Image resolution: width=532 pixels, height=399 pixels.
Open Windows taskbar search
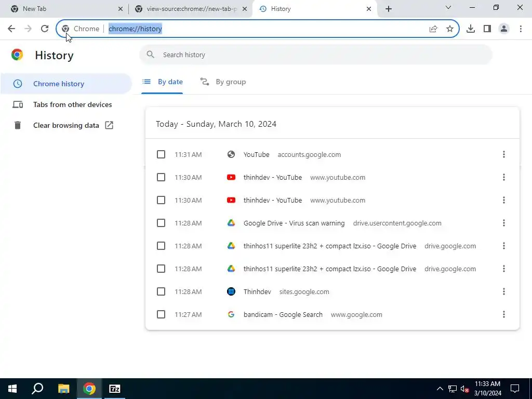coord(37,389)
